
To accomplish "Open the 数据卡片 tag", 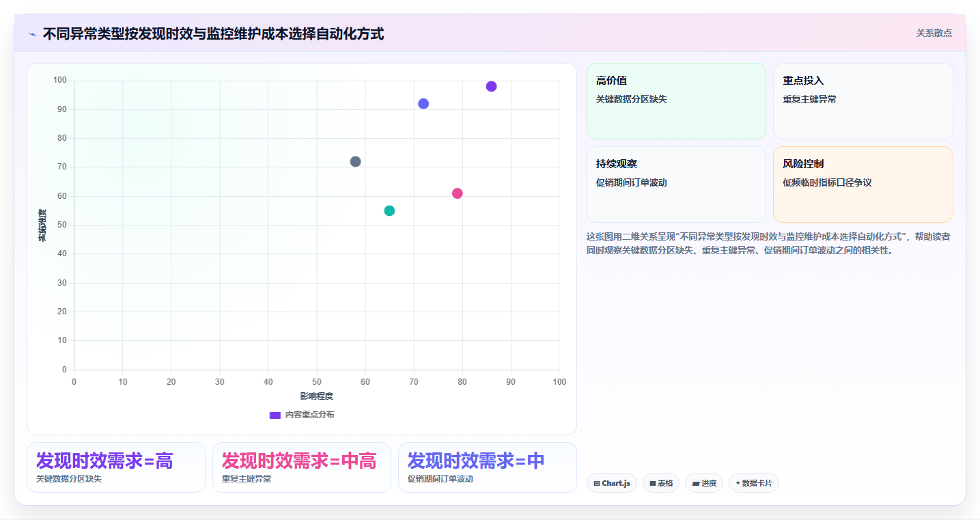I will [x=754, y=483].
